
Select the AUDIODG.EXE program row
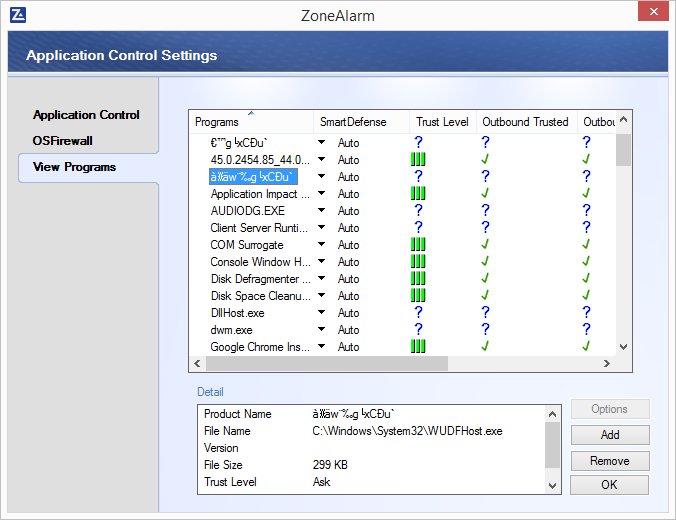[248, 210]
